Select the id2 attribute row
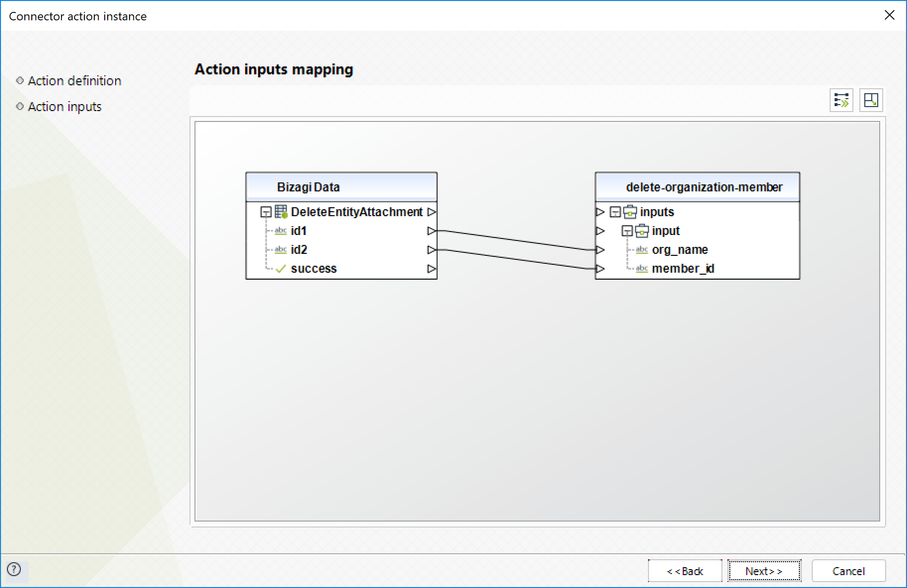907x588 pixels. 341,249
